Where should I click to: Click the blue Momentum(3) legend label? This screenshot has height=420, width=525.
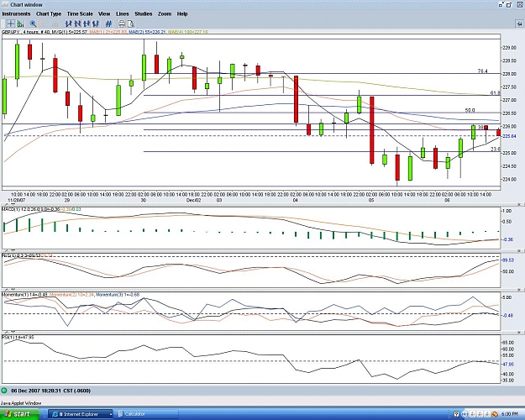click(118, 295)
